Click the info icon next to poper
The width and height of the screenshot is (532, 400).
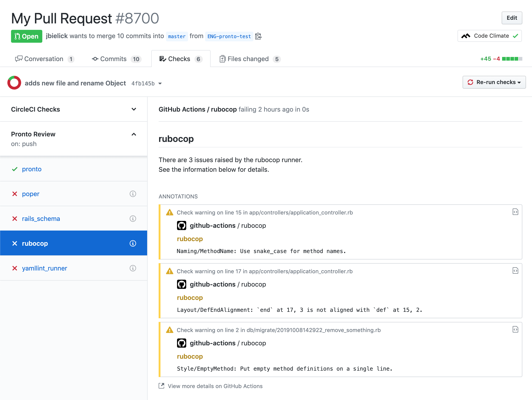point(133,194)
